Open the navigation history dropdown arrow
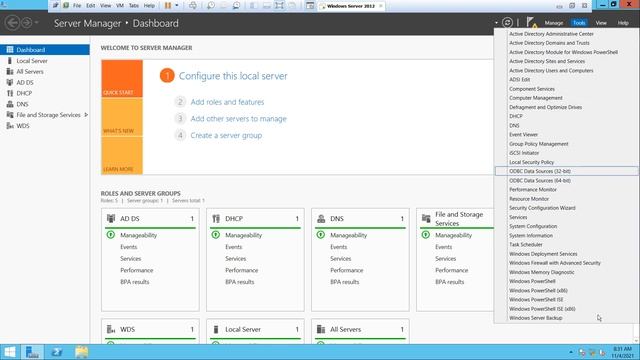 (37, 23)
